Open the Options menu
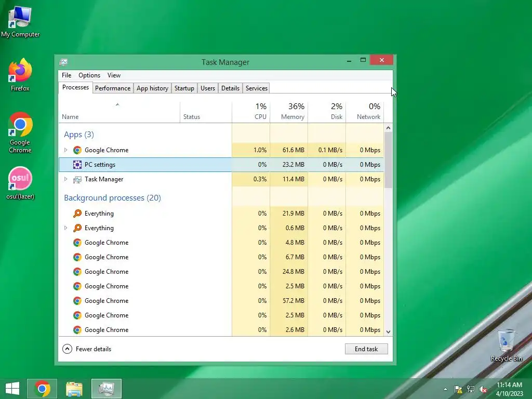532x399 pixels. click(x=89, y=75)
